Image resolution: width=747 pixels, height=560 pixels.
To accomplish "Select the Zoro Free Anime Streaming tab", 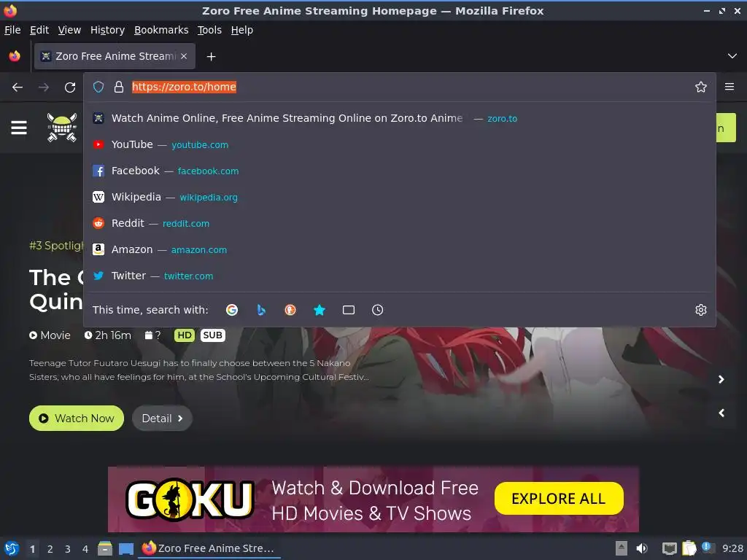I will [x=115, y=56].
